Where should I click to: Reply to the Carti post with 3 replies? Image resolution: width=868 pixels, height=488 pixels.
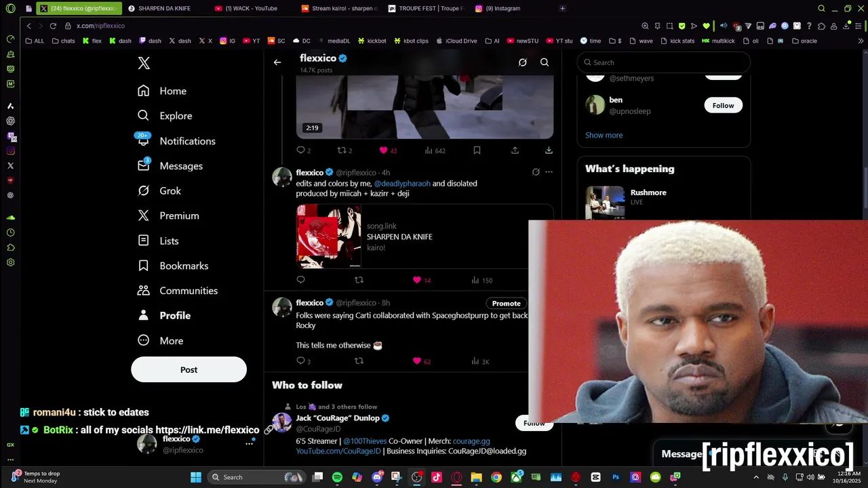click(x=303, y=361)
